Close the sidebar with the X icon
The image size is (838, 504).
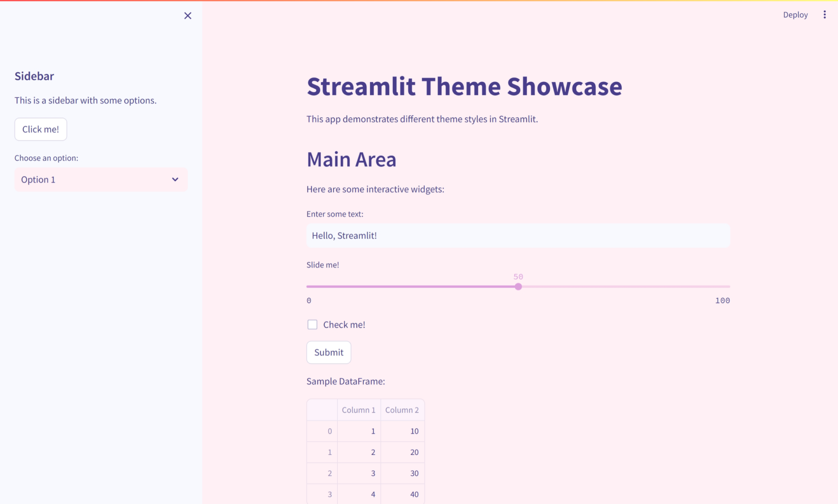tap(187, 16)
